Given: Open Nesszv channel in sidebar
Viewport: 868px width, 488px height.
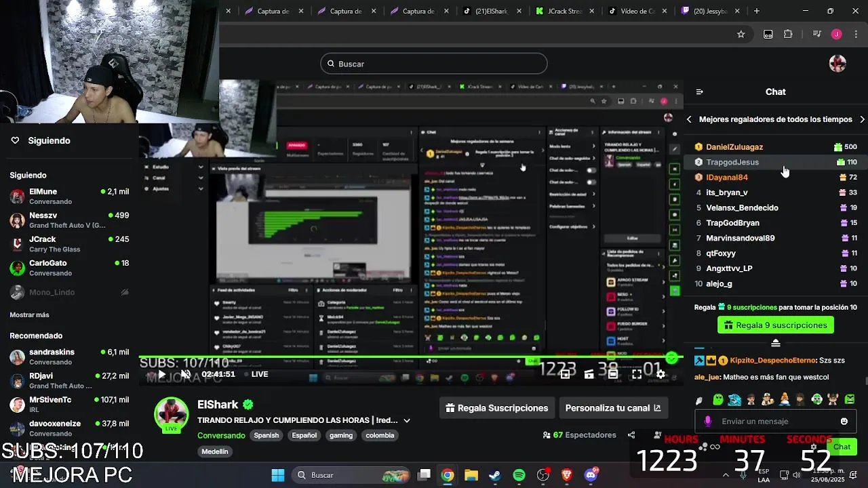Looking at the screenshot, I should pos(68,220).
